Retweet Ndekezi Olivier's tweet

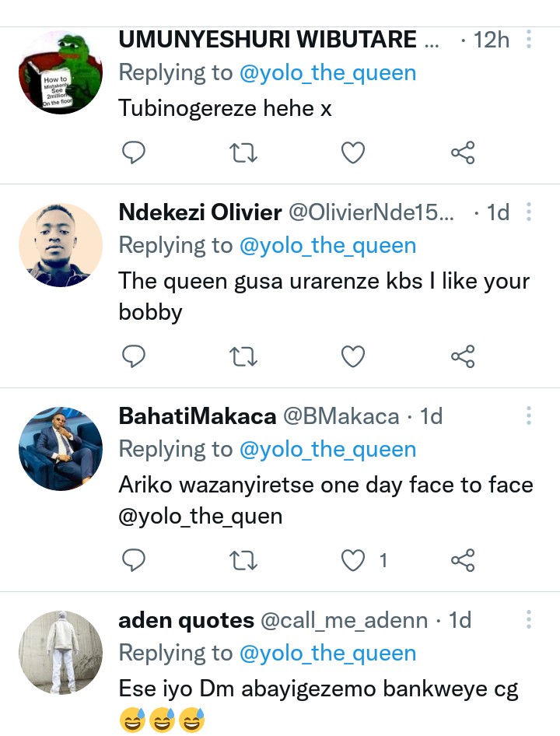click(x=244, y=356)
